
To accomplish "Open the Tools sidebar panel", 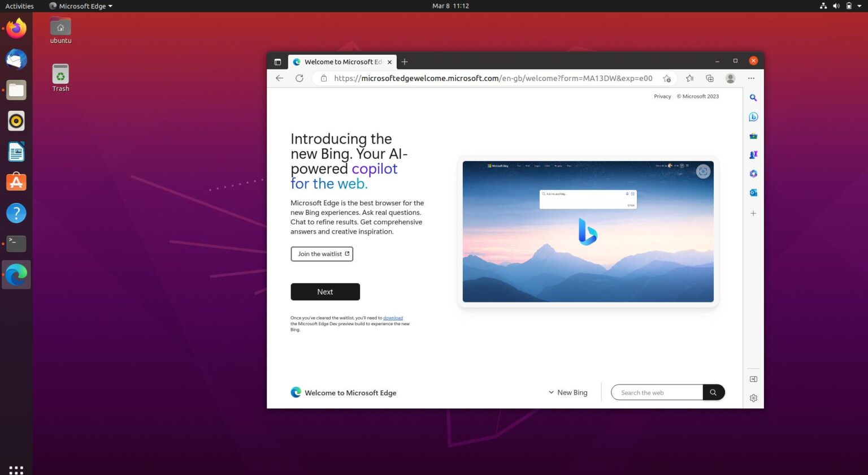I will point(753,136).
